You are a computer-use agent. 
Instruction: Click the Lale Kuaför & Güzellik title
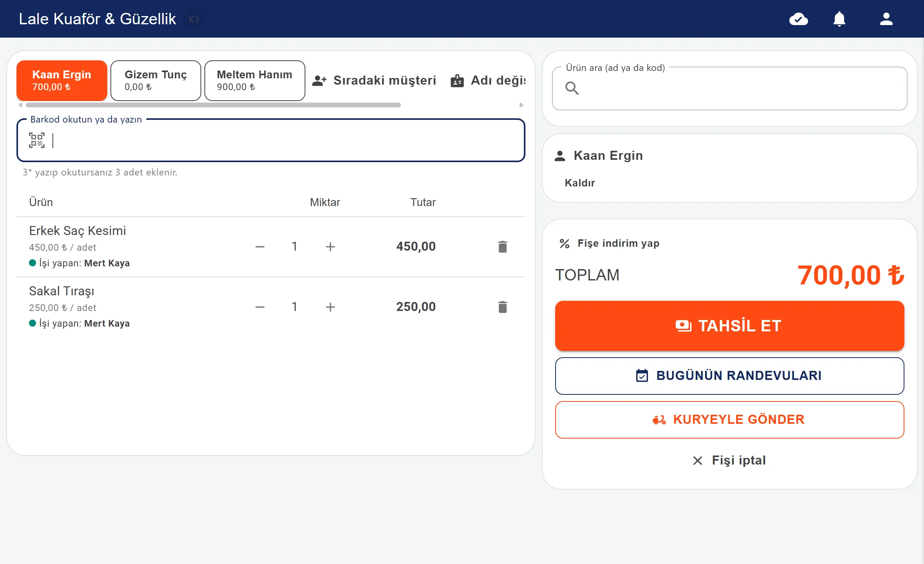(97, 19)
